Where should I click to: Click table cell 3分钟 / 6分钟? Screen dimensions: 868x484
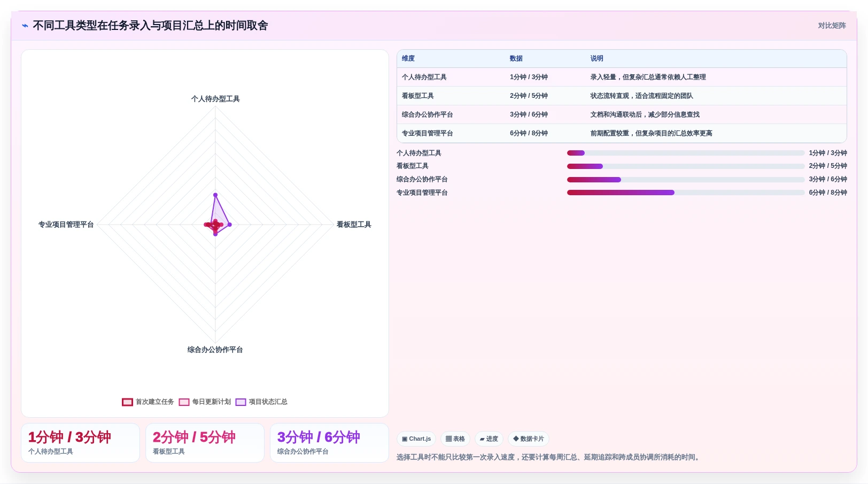[x=529, y=115]
